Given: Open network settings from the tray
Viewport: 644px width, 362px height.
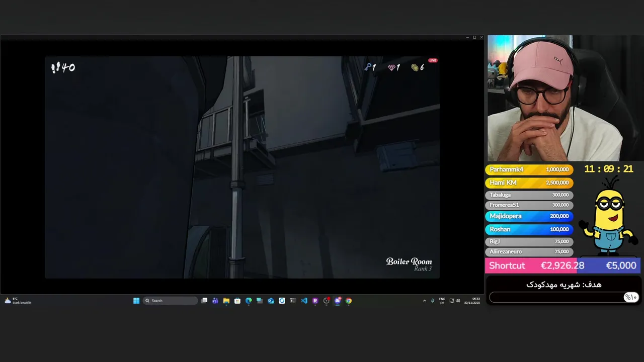Looking at the screenshot, I should tap(451, 301).
